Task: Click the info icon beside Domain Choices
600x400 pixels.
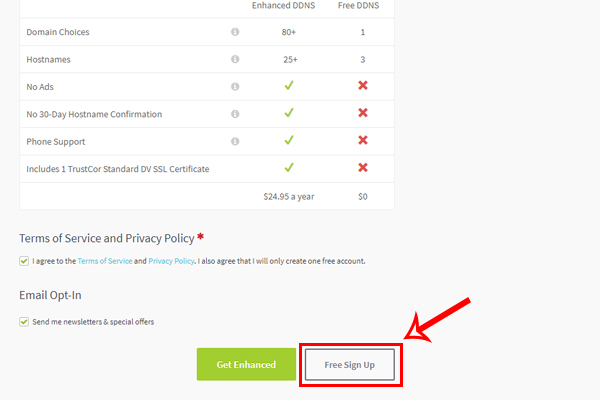Action: tap(235, 32)
